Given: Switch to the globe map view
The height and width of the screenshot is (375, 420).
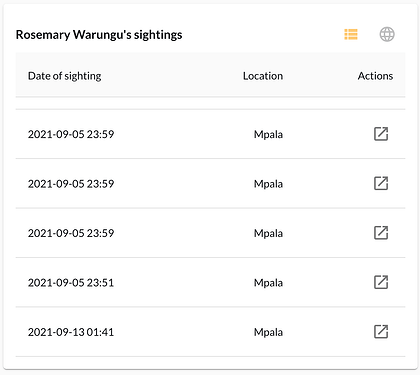Looking at the screenshot, I should [x=387, y=34].
